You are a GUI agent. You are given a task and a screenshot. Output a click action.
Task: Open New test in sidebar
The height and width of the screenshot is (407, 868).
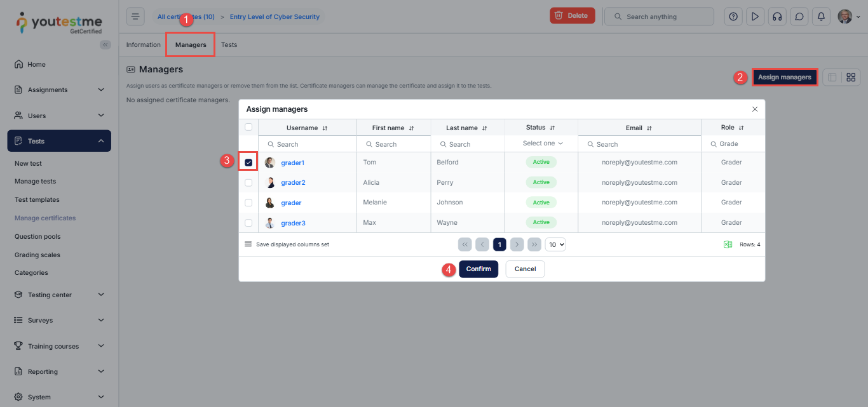[28, 163]
